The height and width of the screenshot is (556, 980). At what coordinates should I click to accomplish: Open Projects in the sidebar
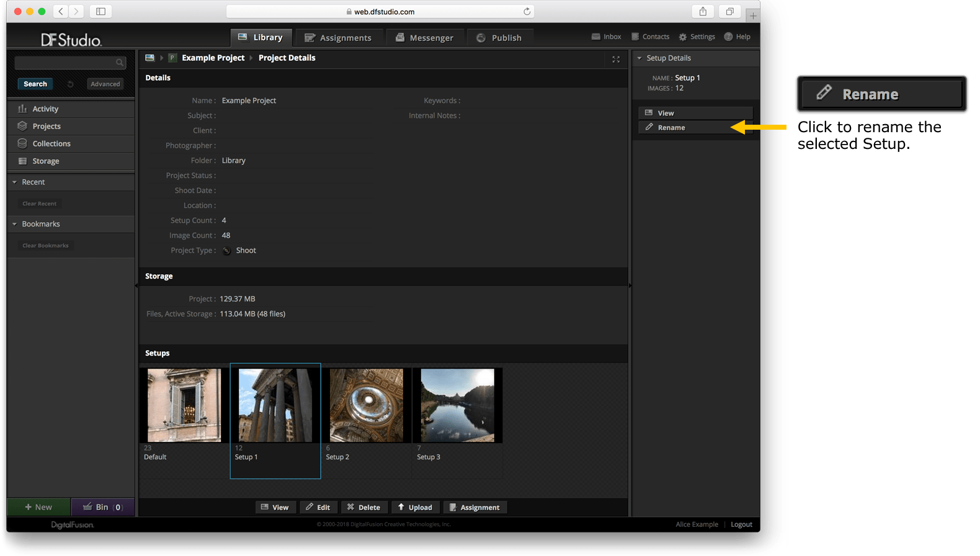coord(71,126)
